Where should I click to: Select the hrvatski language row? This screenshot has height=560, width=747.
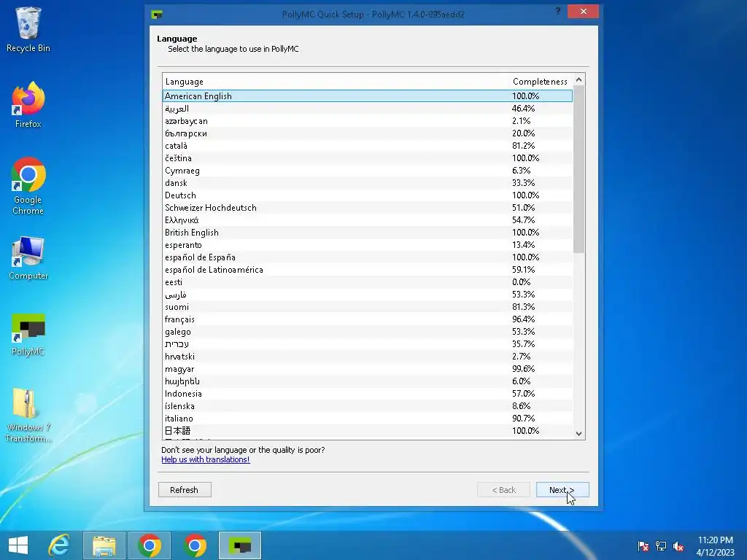pyautogui.click(x=368, y=356)
